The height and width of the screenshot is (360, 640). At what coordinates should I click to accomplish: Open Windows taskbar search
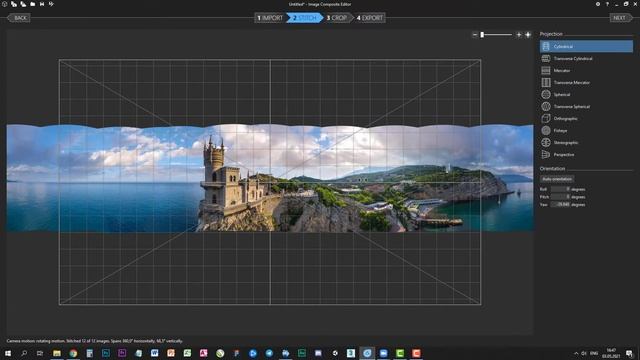click(24, 353)
